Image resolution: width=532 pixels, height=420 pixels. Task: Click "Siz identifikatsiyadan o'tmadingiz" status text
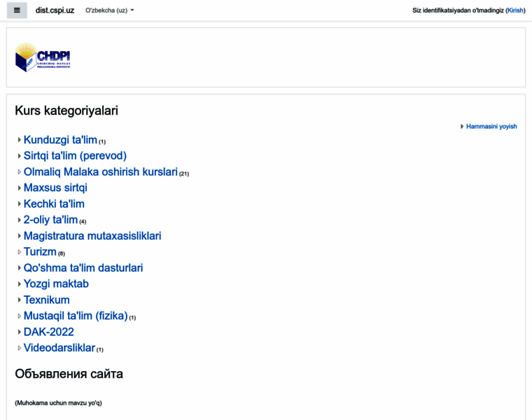458,10
